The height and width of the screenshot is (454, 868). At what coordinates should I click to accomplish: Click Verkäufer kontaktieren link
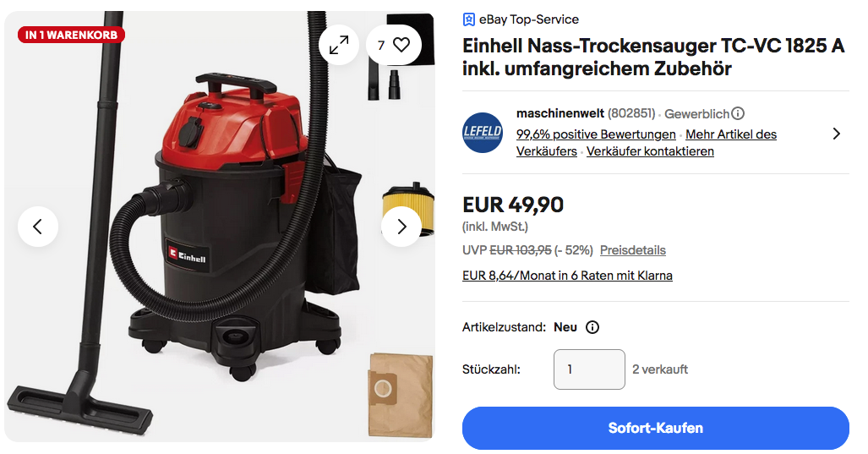point(651,151)
